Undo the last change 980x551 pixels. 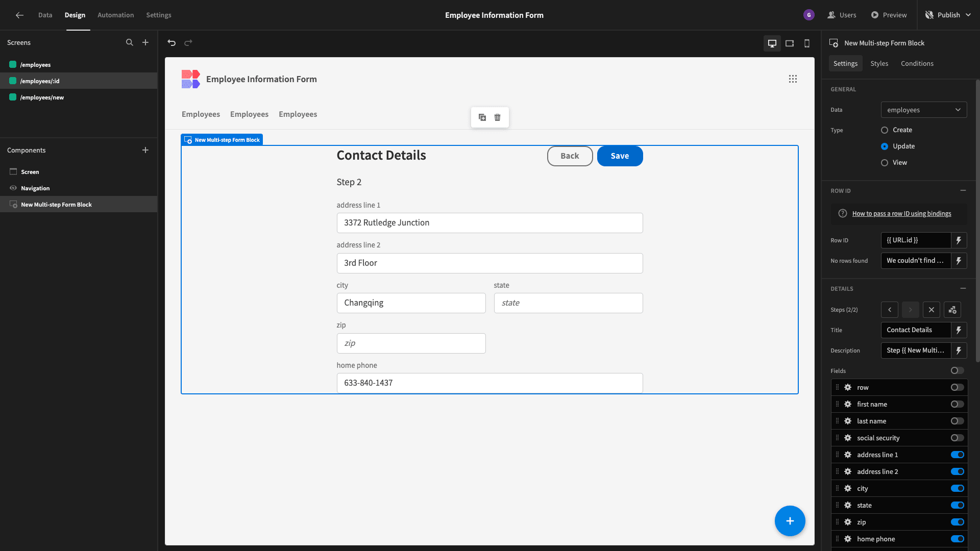171,43
